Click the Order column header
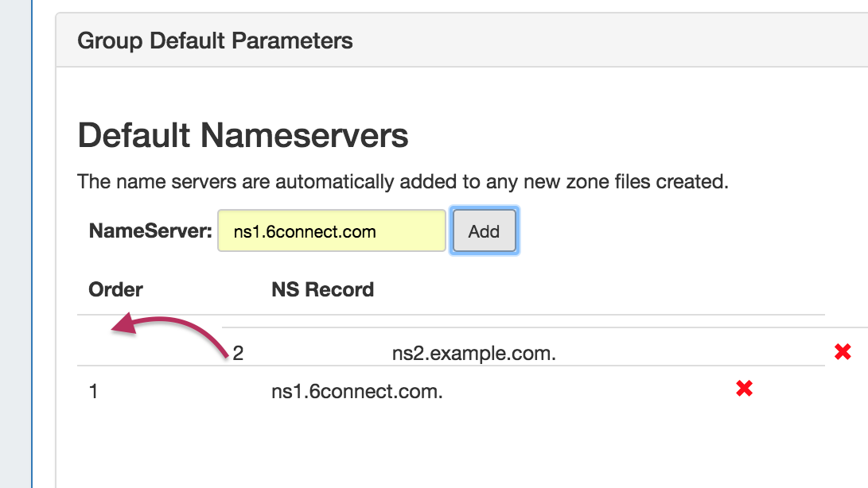The height and width of the screenshot is (488, 868). pos(115,289)
